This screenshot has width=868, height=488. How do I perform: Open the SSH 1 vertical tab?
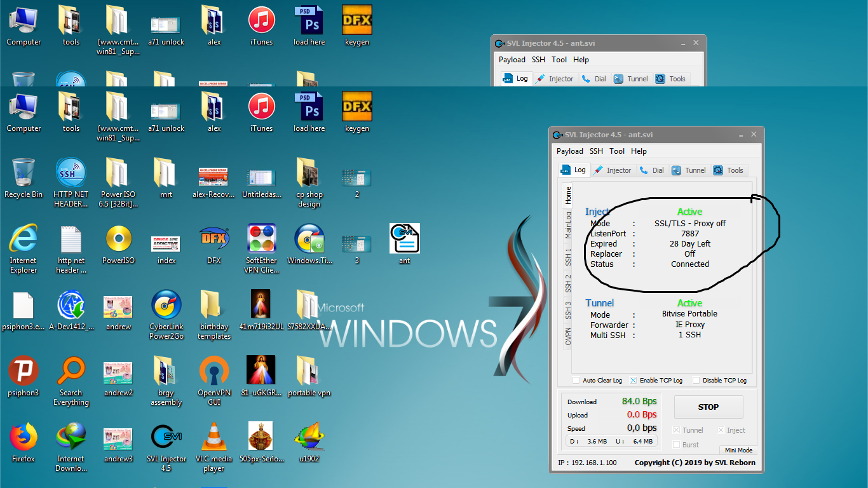tap(568, 257)
